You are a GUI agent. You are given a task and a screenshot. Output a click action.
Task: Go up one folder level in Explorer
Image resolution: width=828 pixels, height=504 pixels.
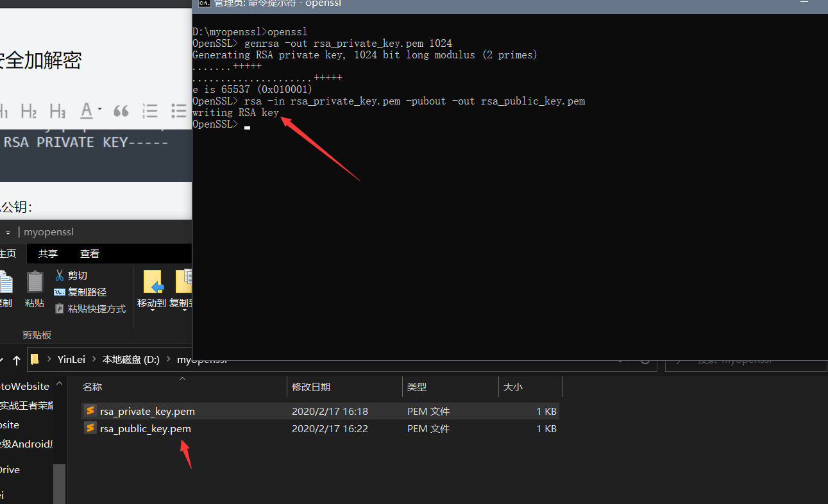[17, 360]
